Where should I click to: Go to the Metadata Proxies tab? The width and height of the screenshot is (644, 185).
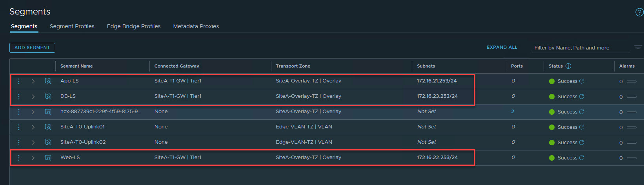coord(196,26)
